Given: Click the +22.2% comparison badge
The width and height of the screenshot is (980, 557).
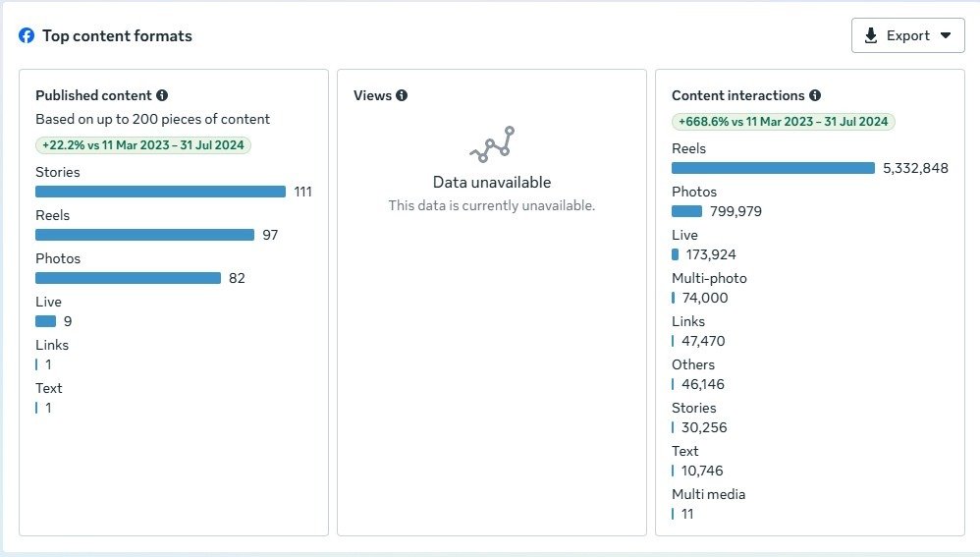Looking at the screenshot, I should [x=144, y=145].
